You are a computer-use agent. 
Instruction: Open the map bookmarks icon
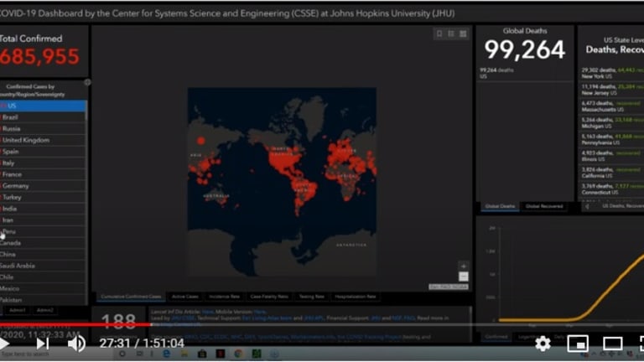[439, 34]
